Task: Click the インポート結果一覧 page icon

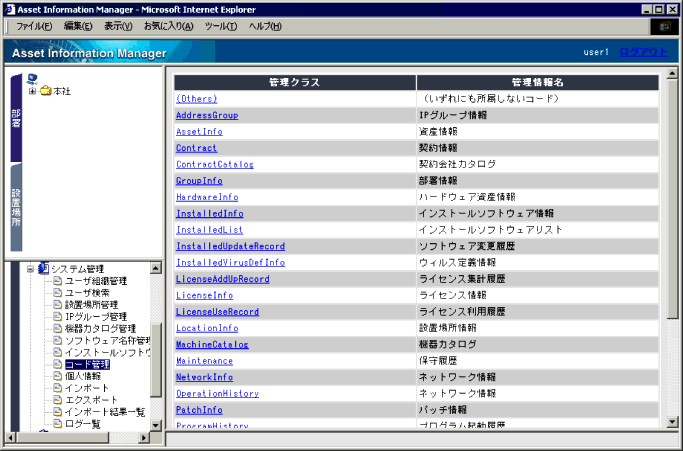Action: pos(57,412)
